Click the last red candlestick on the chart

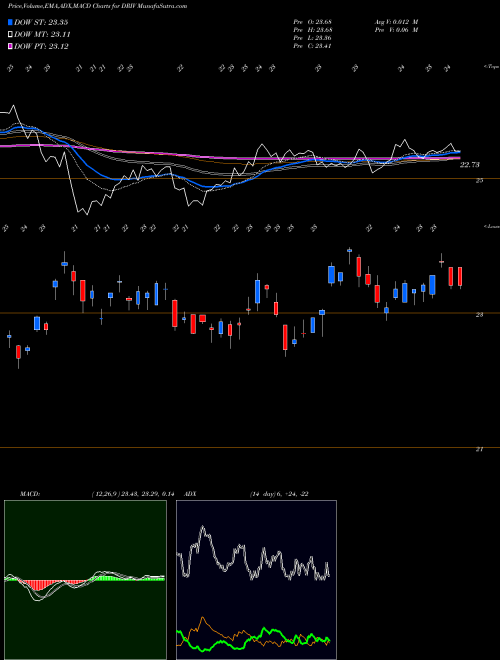[x=460, y=277]
